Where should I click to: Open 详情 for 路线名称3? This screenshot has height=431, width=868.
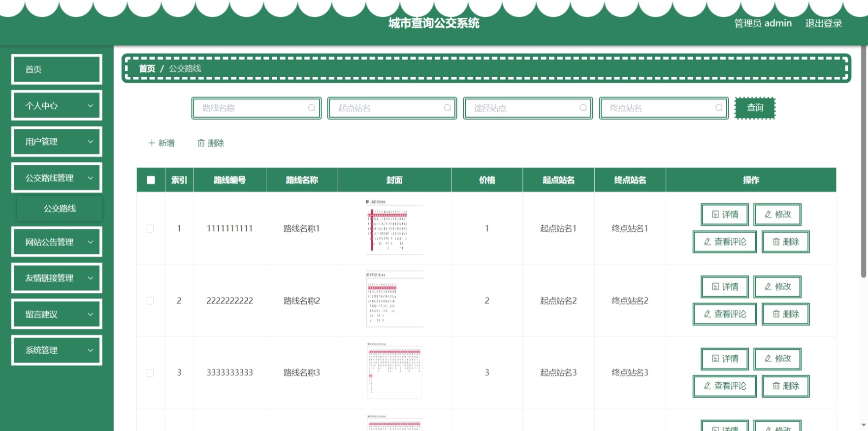coord(725,359)
